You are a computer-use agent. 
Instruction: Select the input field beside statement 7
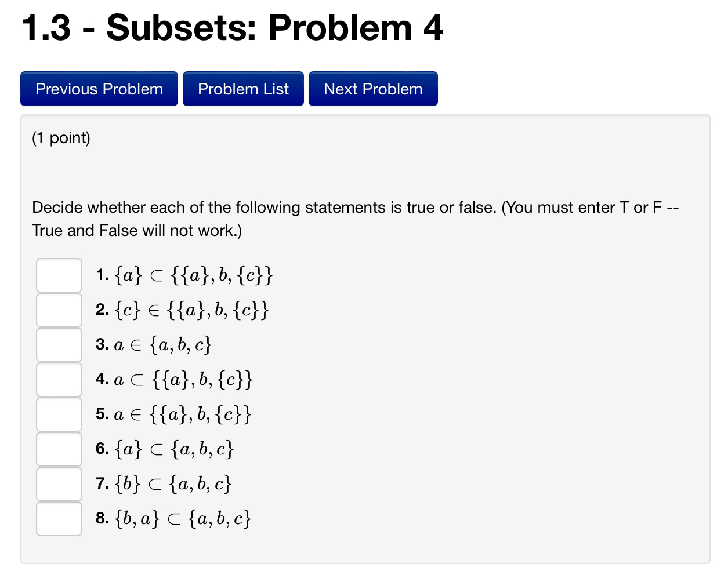pyautogui.click(x=59, y=483)
